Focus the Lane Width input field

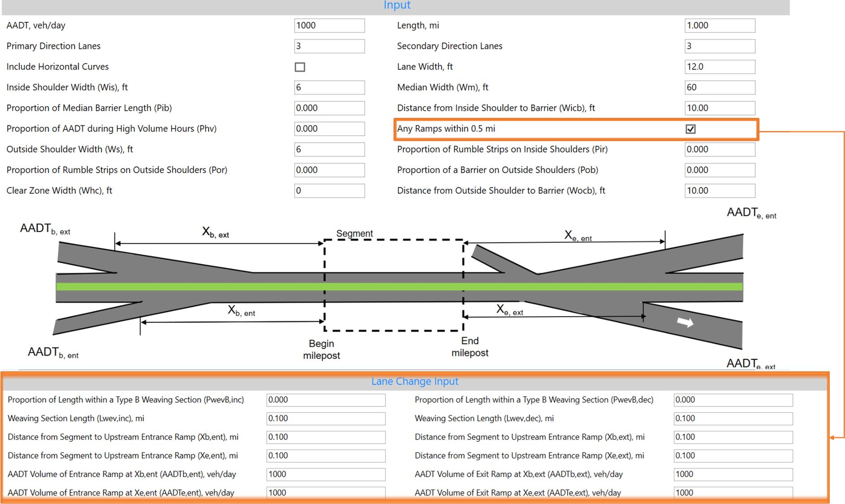pyautogui.click(x=719, y=67)
